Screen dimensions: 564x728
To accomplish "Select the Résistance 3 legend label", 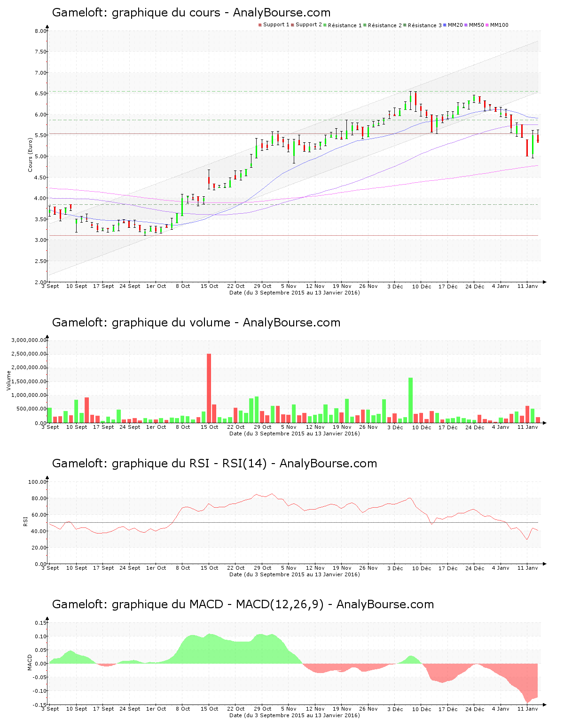I will pos(425,25).
